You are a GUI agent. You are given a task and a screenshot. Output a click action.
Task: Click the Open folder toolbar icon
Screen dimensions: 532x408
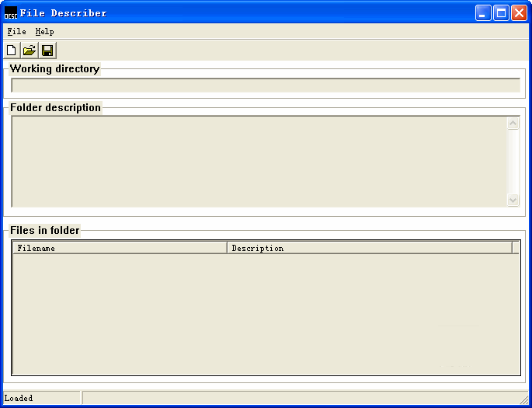click(30, 51)
